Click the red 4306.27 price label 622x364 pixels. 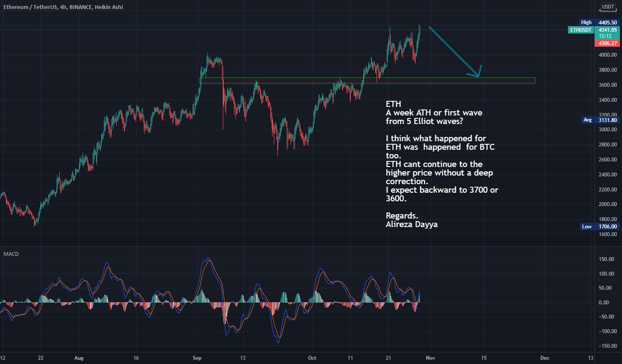607,43
